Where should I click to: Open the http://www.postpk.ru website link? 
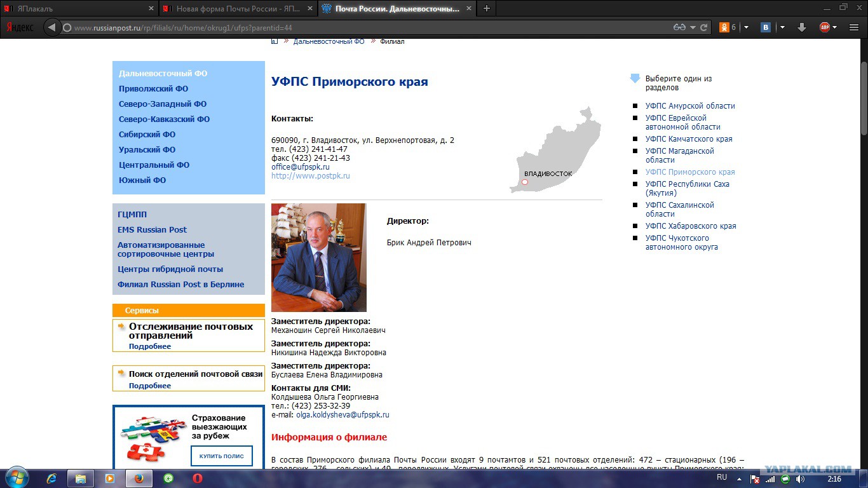[311, 176]
